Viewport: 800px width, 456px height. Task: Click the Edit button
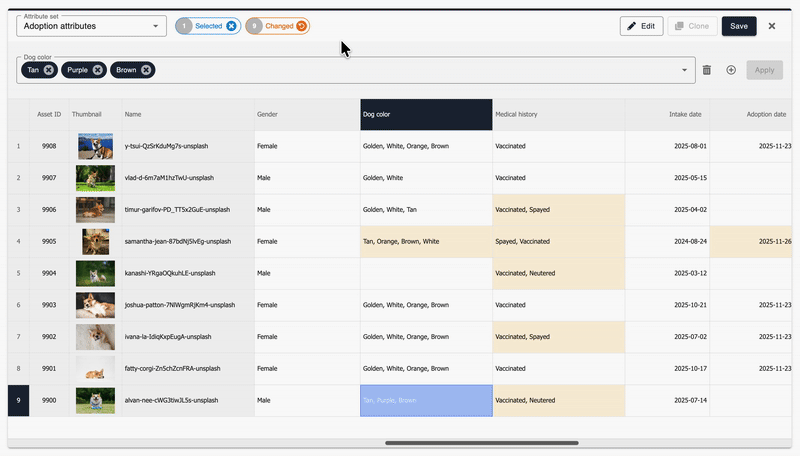tap(641, 26)
